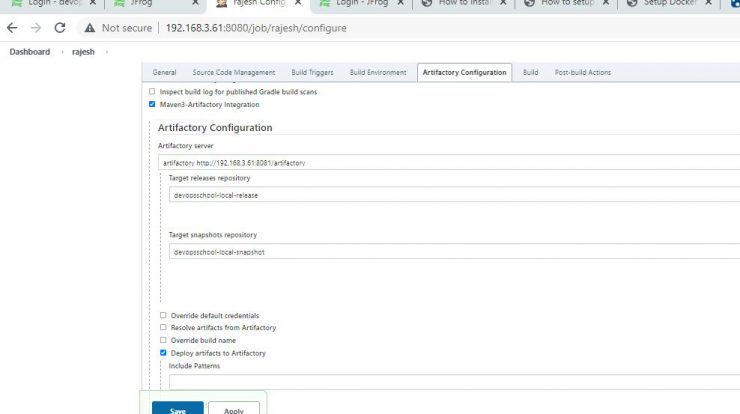
Task: Open the Artifactory server dropdown
Action: 449,162
